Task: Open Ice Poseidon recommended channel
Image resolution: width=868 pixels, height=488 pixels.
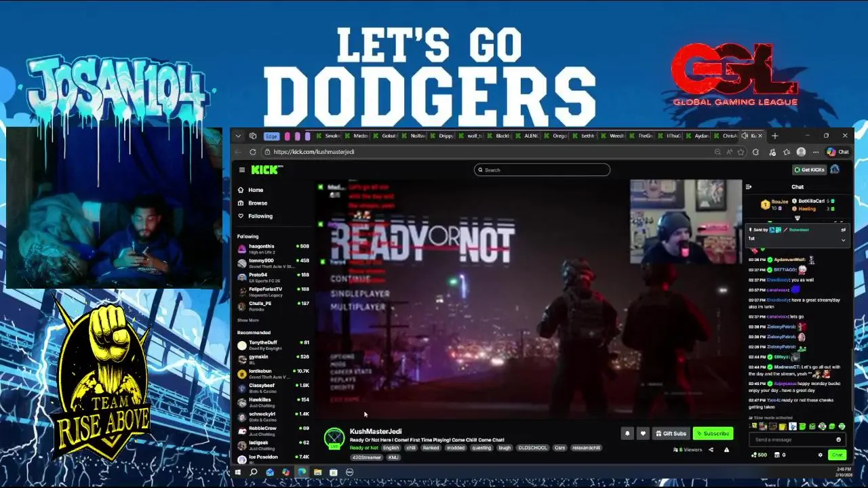Action: click(x=273, y=458)
